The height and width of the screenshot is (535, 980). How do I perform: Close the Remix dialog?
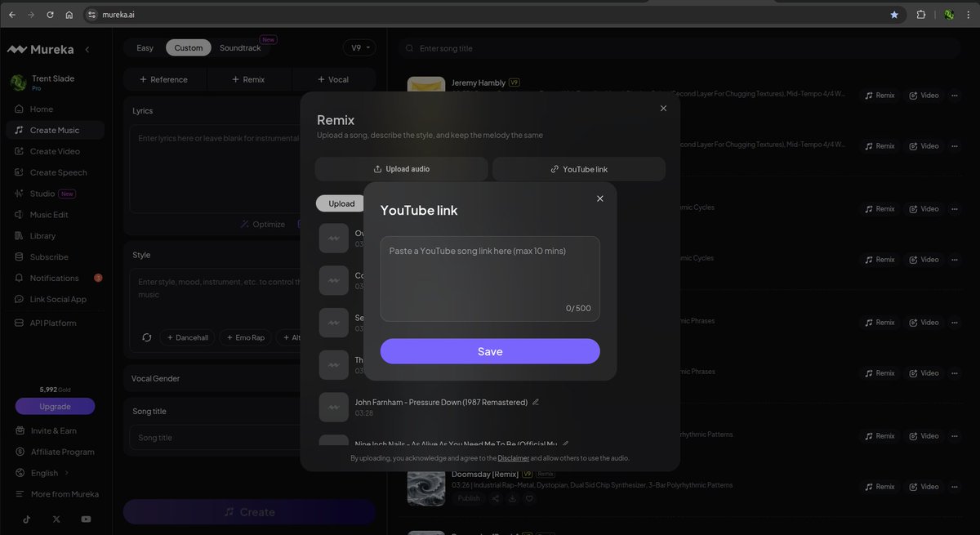663,108
